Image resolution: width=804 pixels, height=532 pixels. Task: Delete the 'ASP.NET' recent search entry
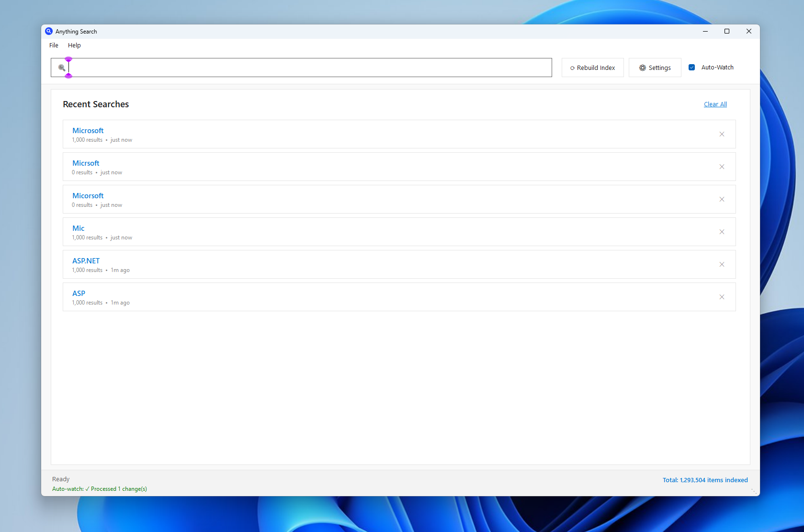722,264
